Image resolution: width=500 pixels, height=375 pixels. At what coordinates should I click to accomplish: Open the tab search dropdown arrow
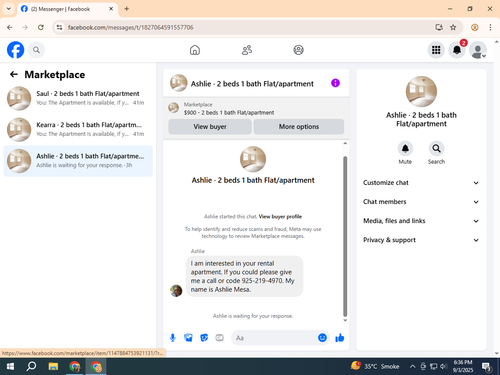pos(9,9)
